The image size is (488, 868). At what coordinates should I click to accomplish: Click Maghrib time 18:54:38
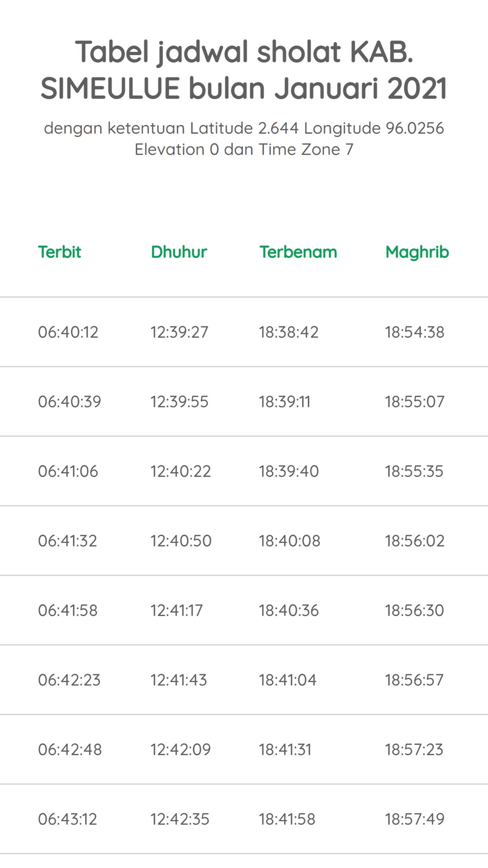pos(414,332)
